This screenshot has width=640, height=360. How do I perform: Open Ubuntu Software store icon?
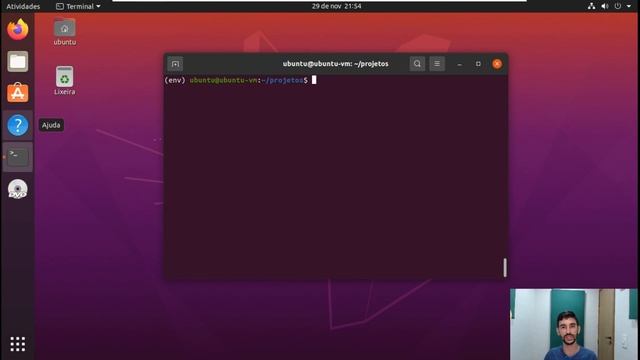tap(18, 93)
